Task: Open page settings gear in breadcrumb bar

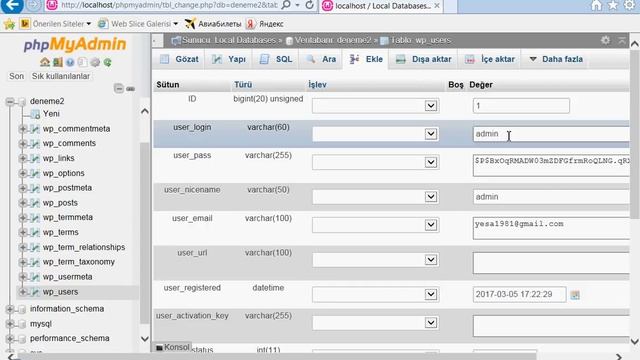Action: (605, 40)
